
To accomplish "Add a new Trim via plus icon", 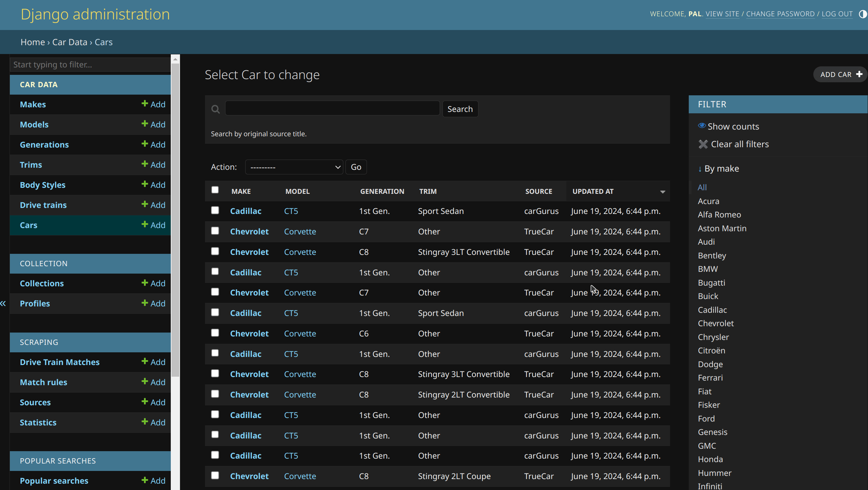I will click(x=145, y=164).
